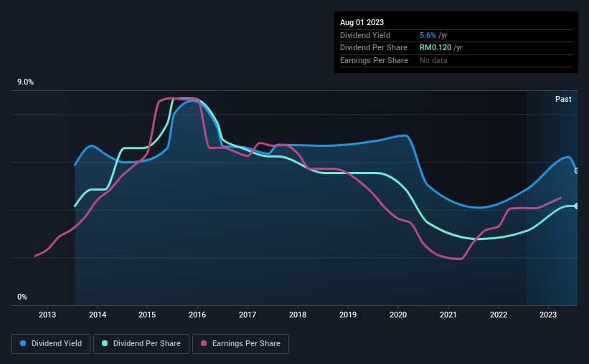Viewport: 589px width, 364px height.
Task: Click the Aug 01 2023 tooltip date
Action: tap(362, 22)
